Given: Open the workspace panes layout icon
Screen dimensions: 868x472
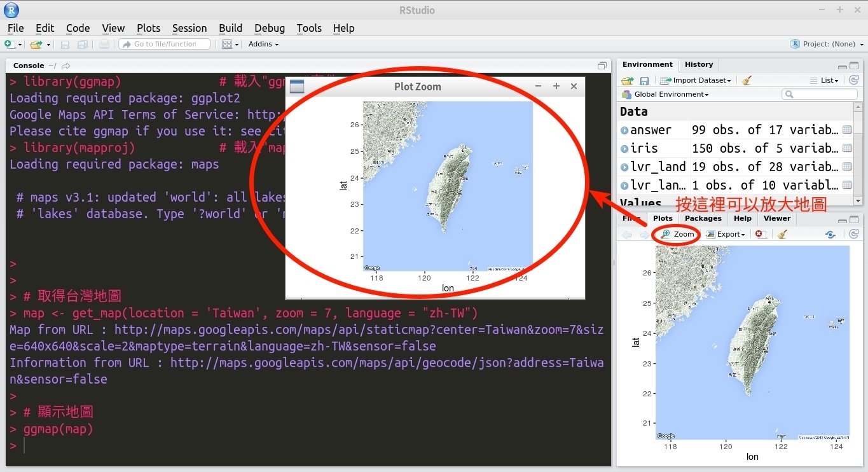Looking at the screenshot, I should [227, 45].
